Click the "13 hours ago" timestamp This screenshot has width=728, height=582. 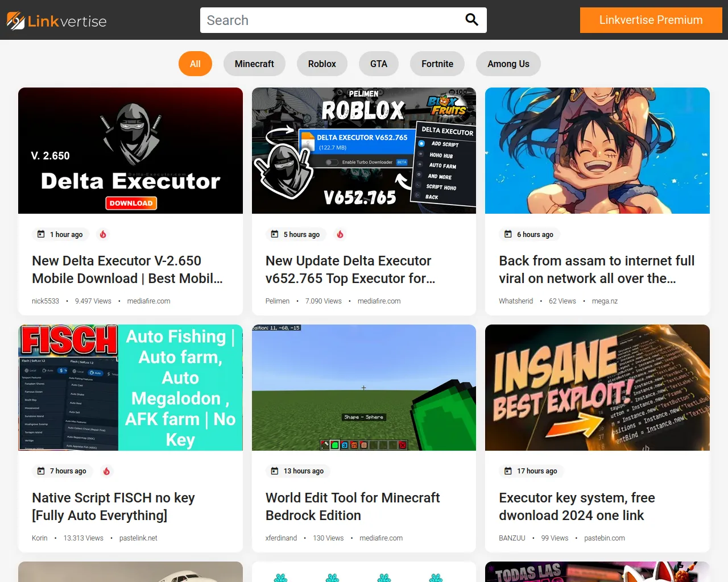(x=304, y=471)
